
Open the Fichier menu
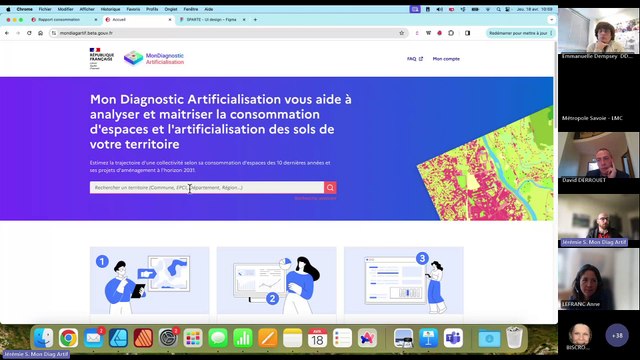[45, 9]
